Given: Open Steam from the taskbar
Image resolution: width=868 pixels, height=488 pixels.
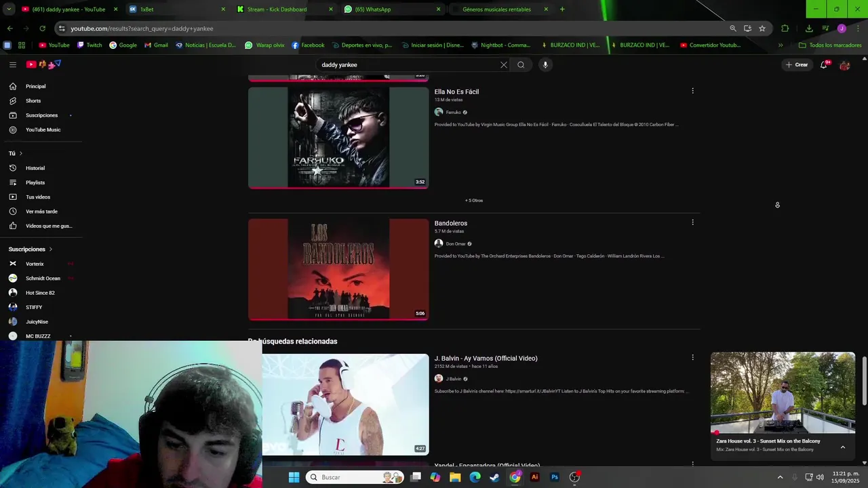Looking at the screenshot, I should [495, 477].
